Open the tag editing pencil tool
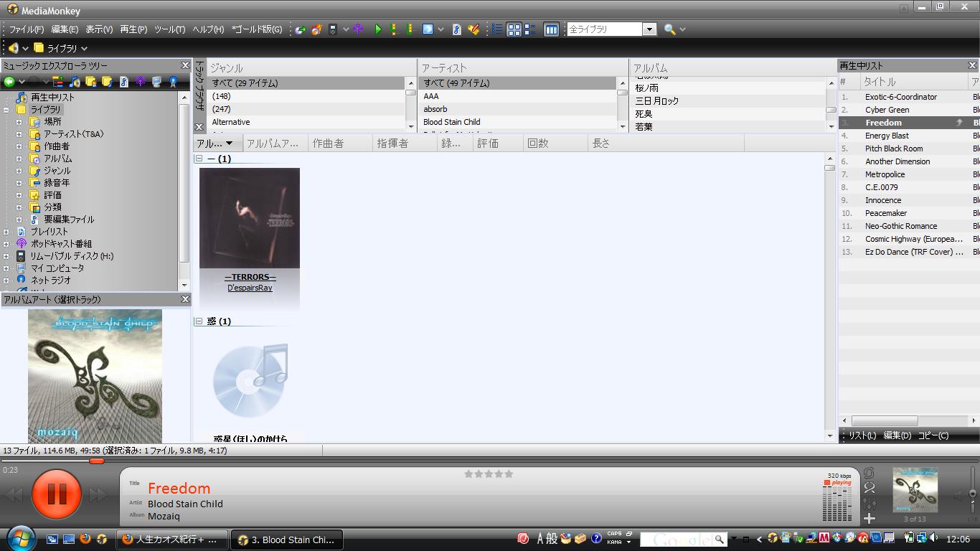This screenshot has width=980, height=551. point(473,29)
